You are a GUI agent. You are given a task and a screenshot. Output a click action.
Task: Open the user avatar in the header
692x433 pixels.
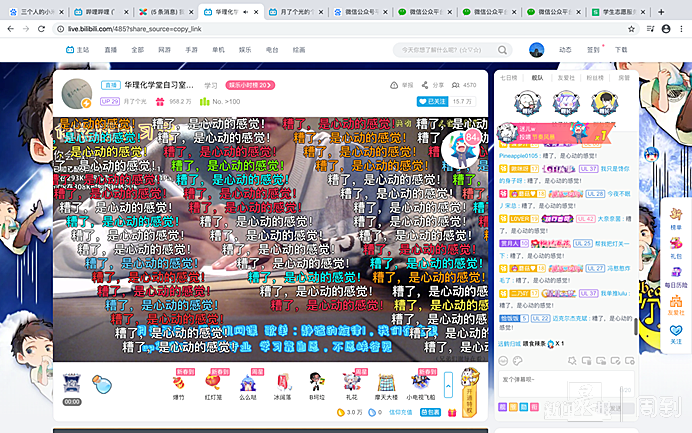(537, 50)
